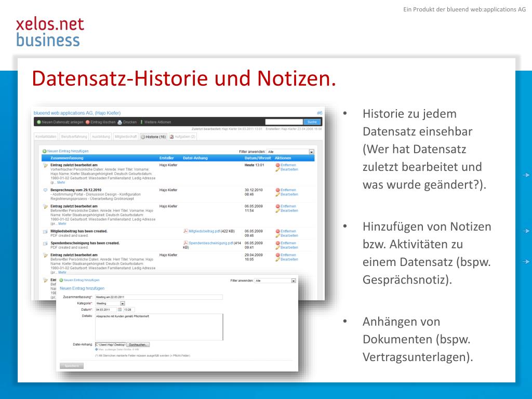Click the Zusammenfassung input field

(159, 297)
